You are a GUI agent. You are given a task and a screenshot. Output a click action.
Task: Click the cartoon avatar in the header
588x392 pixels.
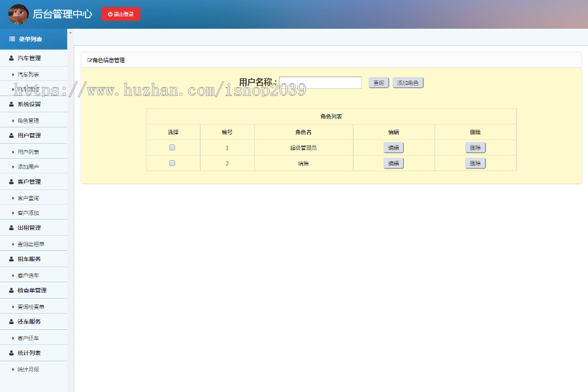(18, 14)
